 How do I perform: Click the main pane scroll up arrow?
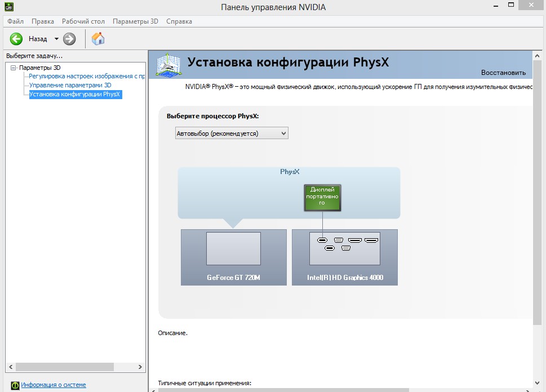click(537, 56)
